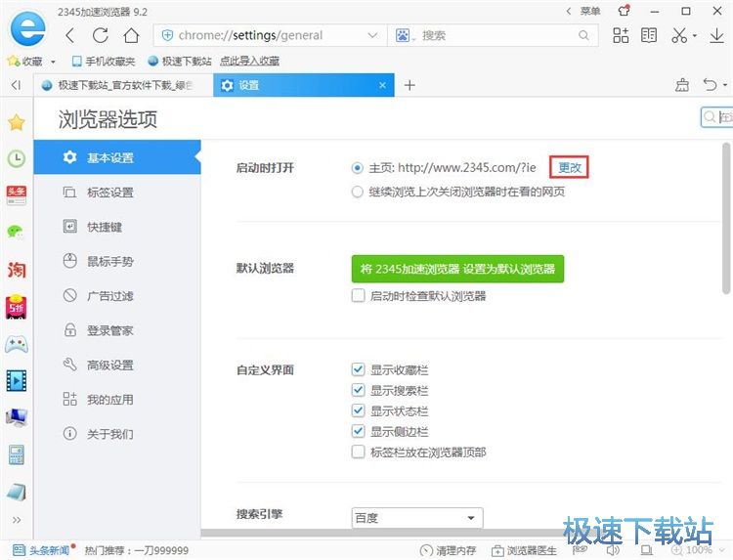Go back with the back arrow
Screen dimensions: 733x560
(x=70, y=35)
